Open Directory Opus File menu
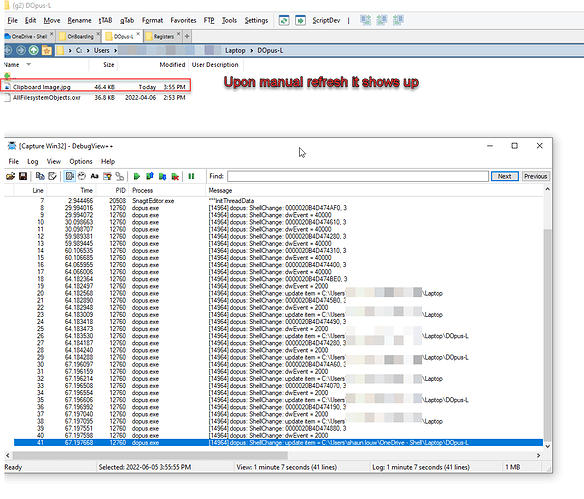This screenshot has width=584, height=499. coord(12,20)
